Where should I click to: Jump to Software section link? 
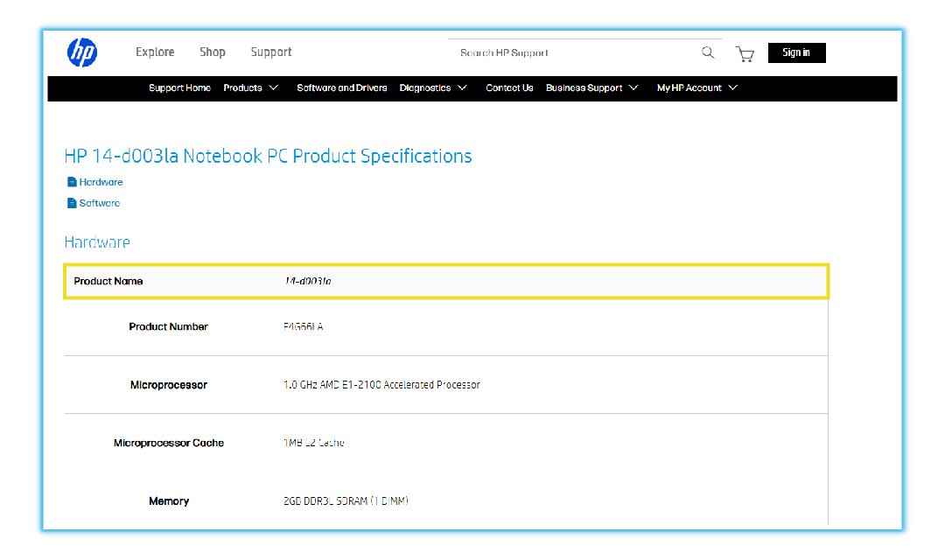pos(100,203)
